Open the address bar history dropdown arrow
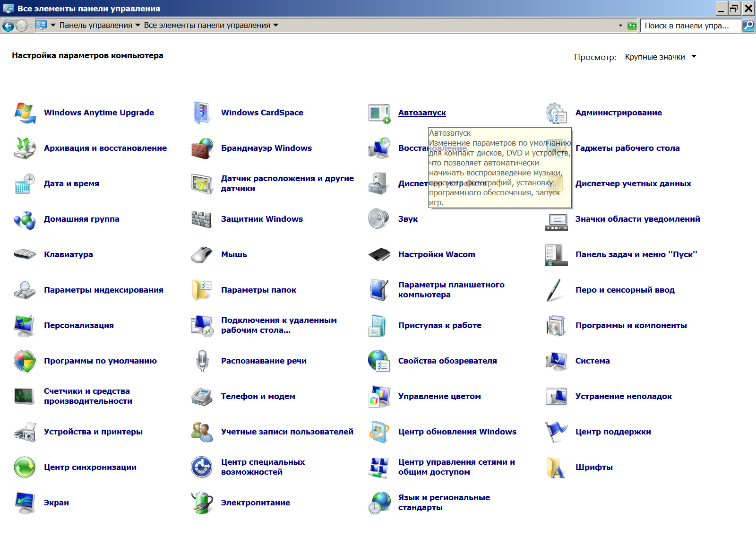The width and height of the screenshot is (756, 538). (620, 26)
